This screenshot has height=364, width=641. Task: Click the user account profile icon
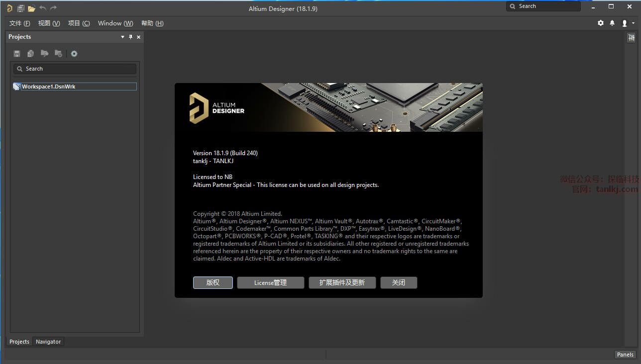[x=625, y=23]
